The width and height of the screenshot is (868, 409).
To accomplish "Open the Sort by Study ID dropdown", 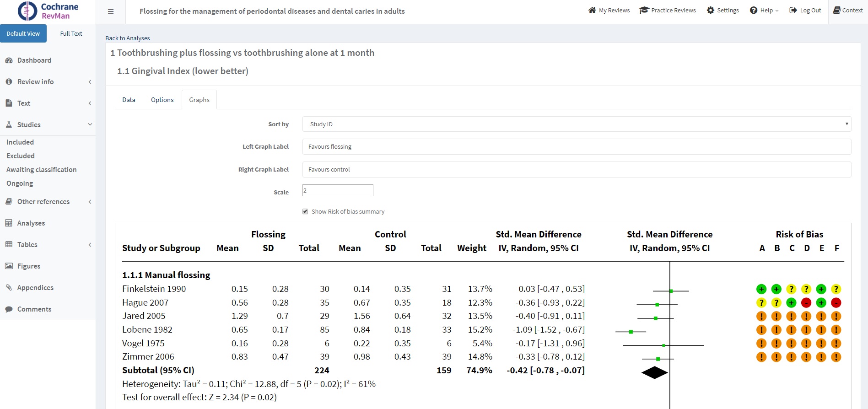I will 577,124.
